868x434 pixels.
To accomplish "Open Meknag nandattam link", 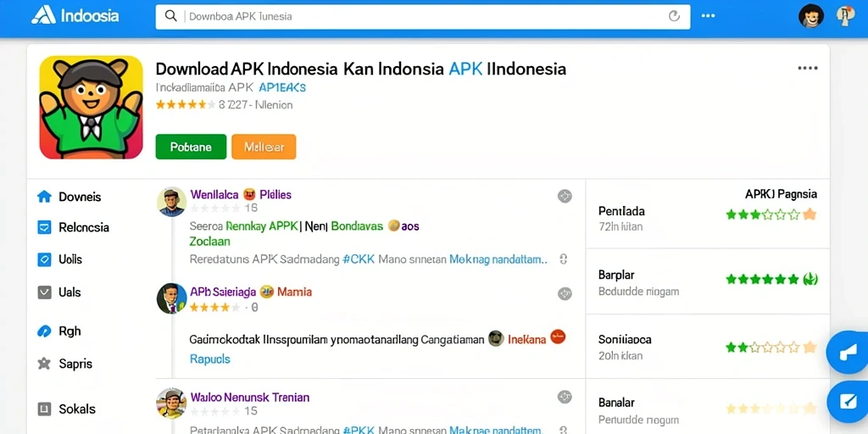I will (x=498, y=259).
